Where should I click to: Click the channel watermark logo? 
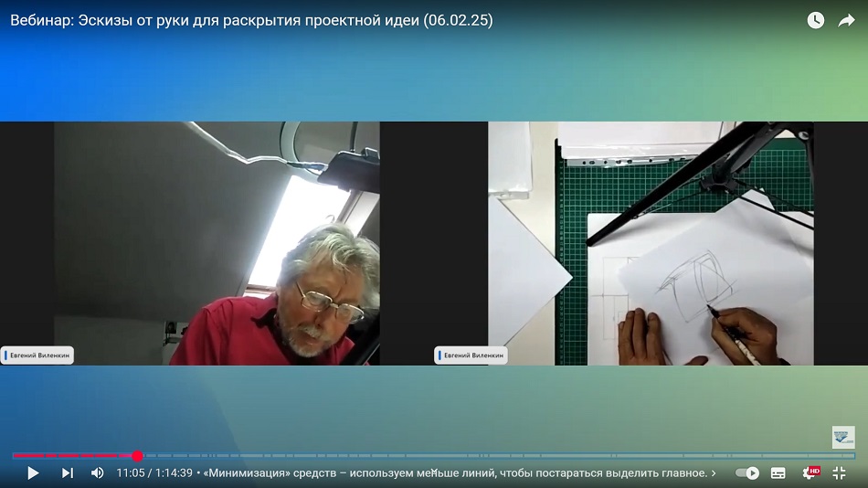coord(842,437)
